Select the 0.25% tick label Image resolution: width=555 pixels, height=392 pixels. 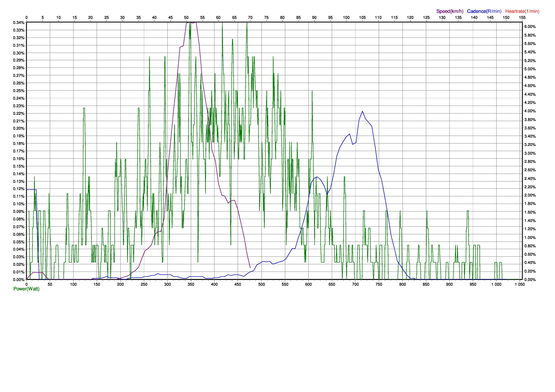click(x=19, y=91)
